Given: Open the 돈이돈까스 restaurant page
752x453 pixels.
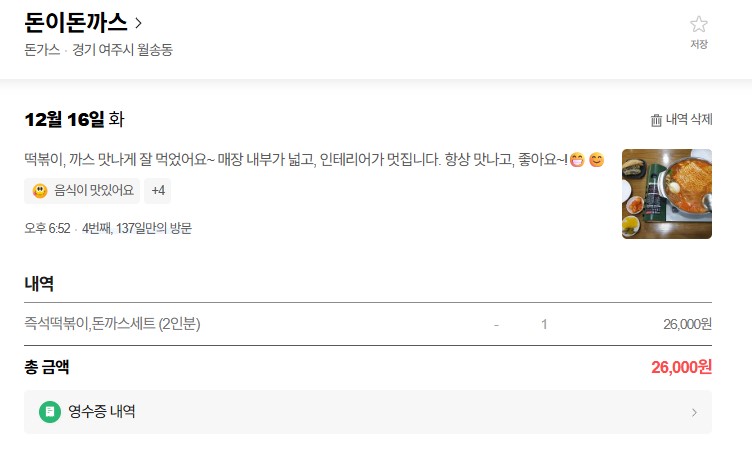Looking at the screenshot, I should [x=76, y=22].
